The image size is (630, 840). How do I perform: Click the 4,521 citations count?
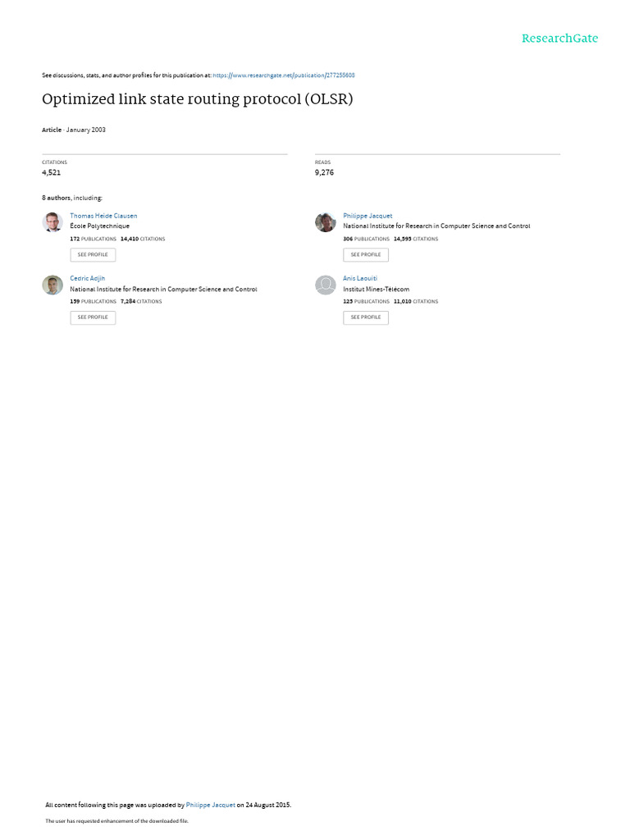point(52,172)
